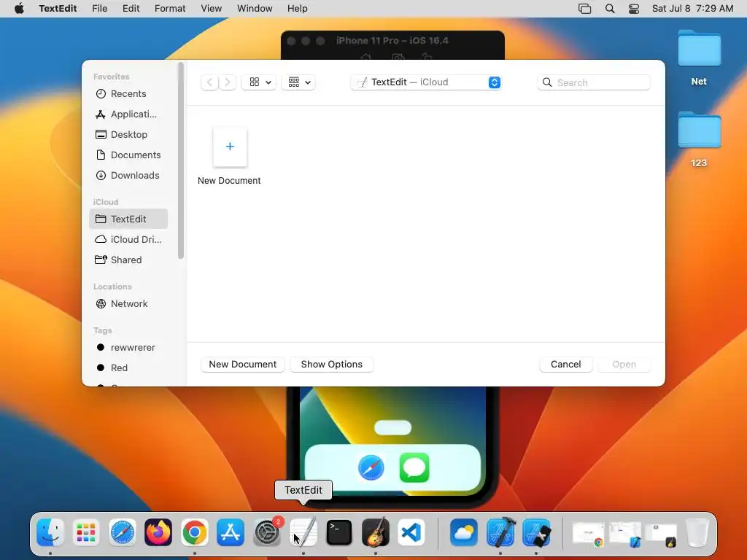
Task: Open the Edit menu
Action: [131, 9]
